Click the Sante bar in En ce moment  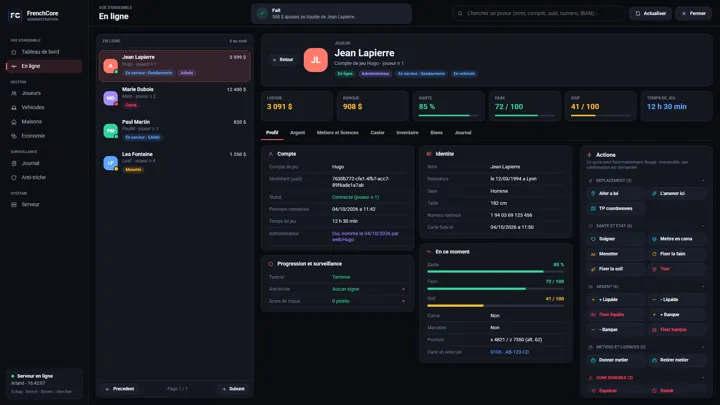(x=495, y=271)
